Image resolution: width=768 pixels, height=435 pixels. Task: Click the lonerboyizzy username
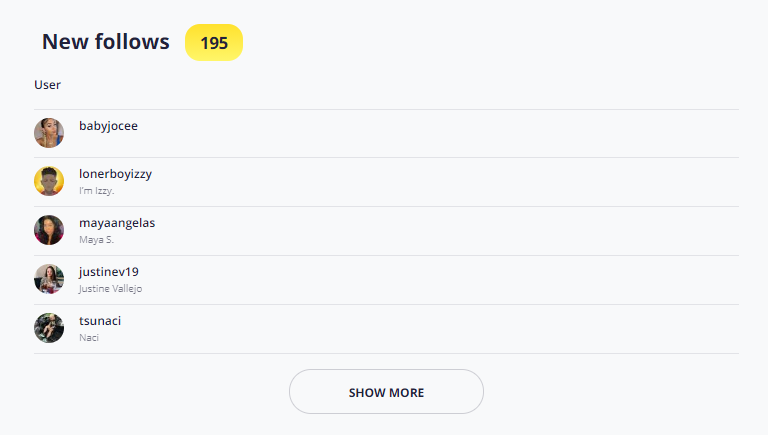pos(115,174)
